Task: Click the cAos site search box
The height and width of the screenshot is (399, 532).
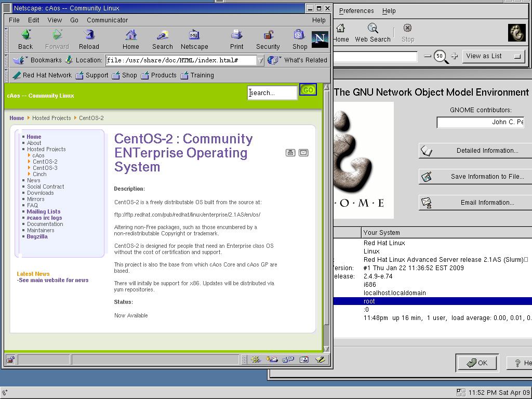Action: [272, 92]
